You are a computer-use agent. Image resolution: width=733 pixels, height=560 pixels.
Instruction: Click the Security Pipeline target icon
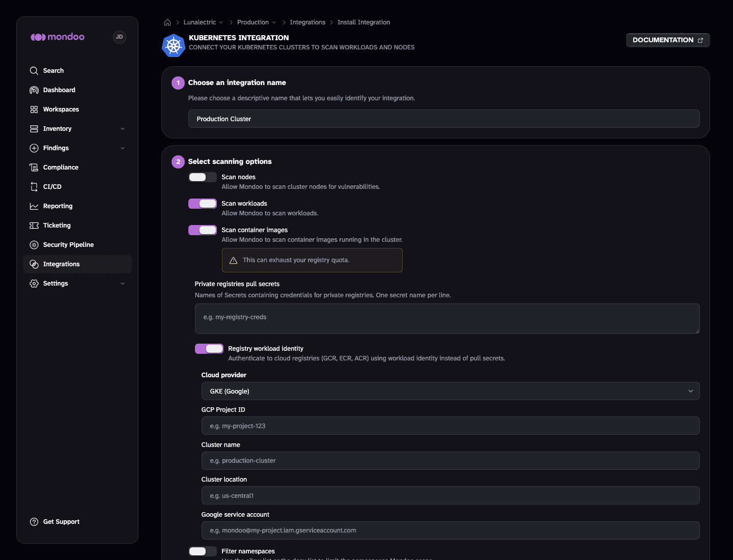(x=34, y=245)
